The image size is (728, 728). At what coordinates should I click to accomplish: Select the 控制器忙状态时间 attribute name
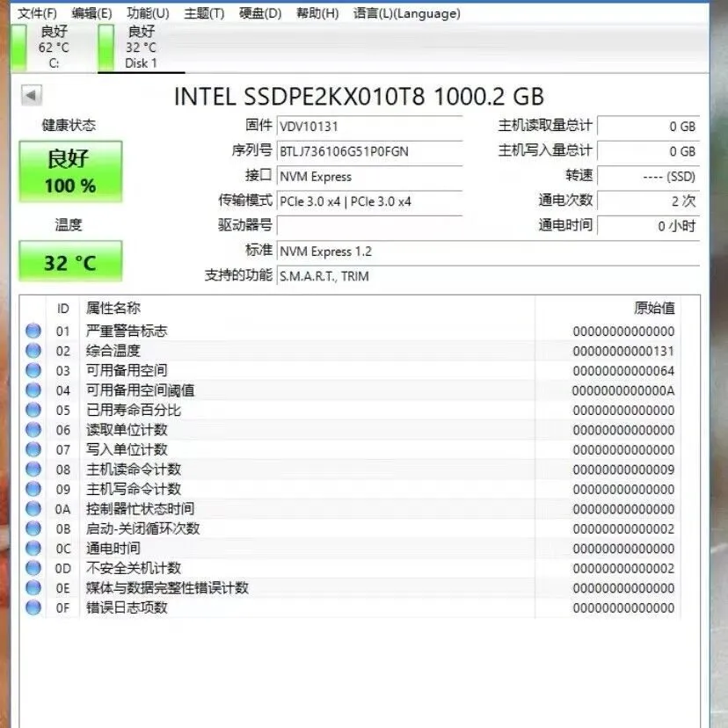pyautogui.click(x=140, y=509)
